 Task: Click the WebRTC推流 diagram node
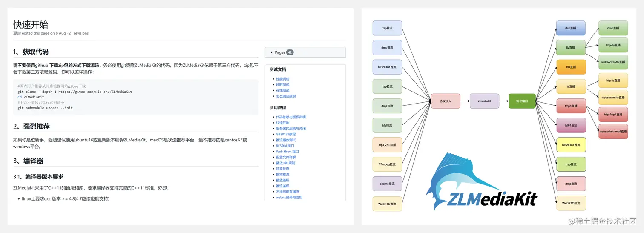pos(387,204)
